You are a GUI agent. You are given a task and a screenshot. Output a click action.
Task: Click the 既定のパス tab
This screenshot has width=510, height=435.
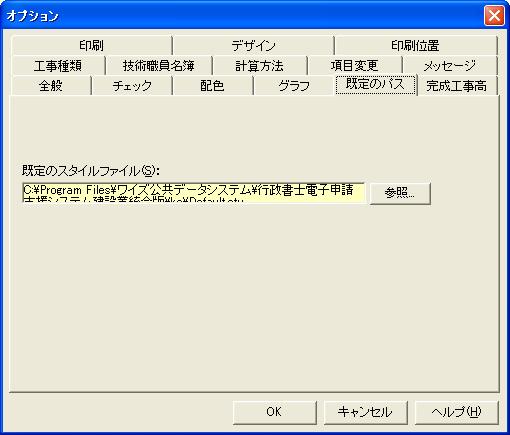(376, 85)
